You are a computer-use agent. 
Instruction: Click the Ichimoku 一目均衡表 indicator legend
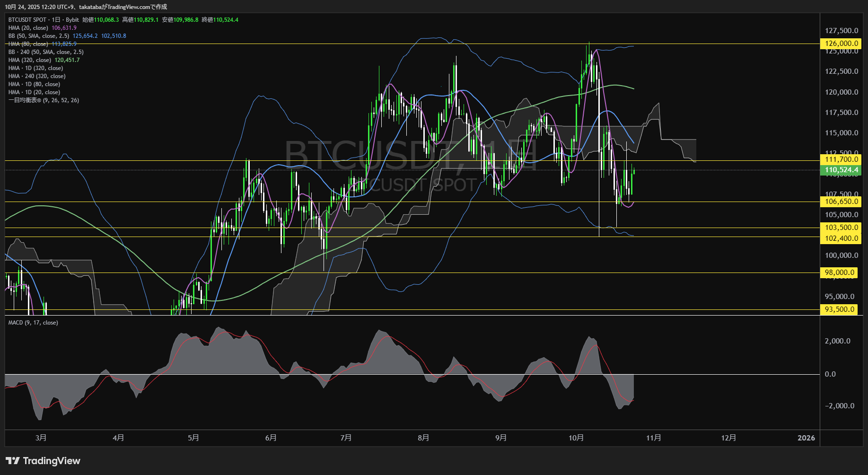point(44,100)
